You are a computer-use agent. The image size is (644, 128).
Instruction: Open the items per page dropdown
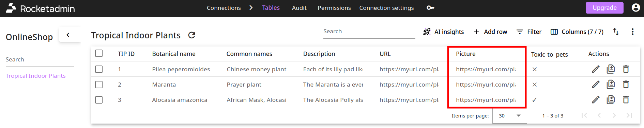pos(510,116)
